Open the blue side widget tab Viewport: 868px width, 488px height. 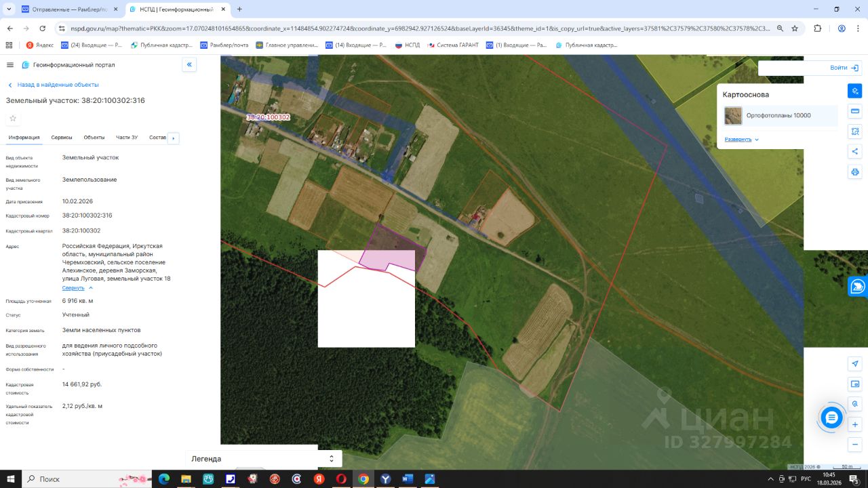click(858, 286)
